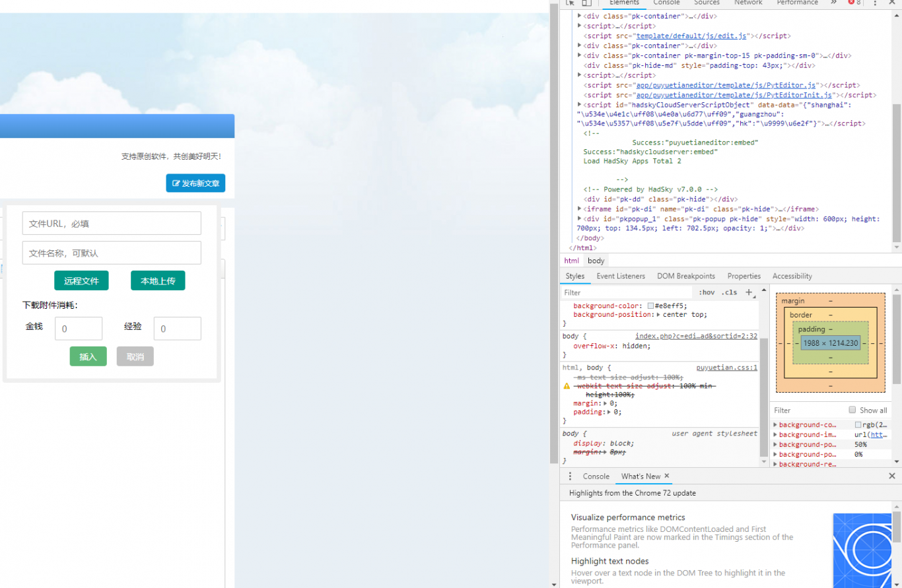Select the What's New drawer tab
Viewport: 902px width, 588px height.
coord(641,476)
